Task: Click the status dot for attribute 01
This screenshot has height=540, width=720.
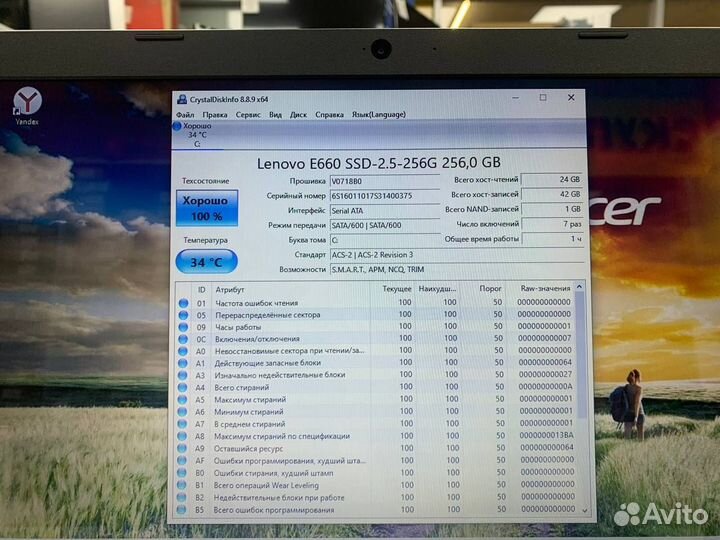Action: click(x=183, y=303)
